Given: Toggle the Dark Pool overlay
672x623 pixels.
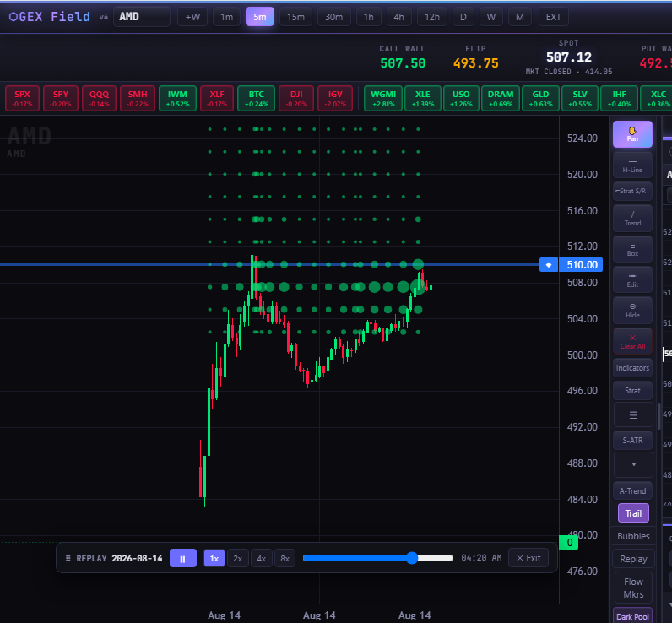Looking at the screenshot, I should pyautogui.click(x=632, y=616).
